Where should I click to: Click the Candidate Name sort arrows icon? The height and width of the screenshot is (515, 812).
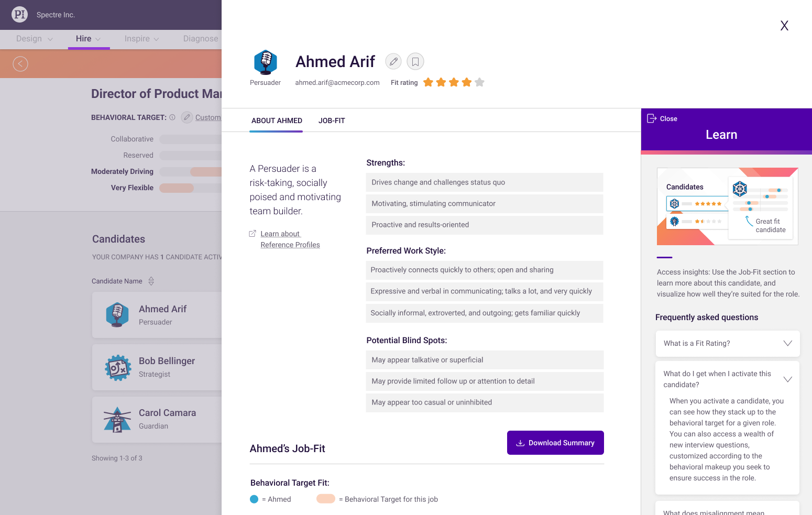coord(151,281)
